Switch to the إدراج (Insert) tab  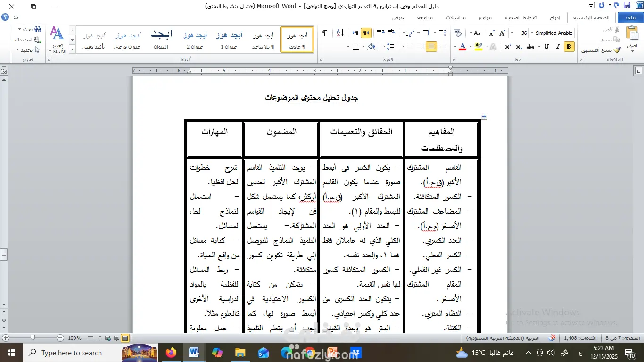[555, 17]
